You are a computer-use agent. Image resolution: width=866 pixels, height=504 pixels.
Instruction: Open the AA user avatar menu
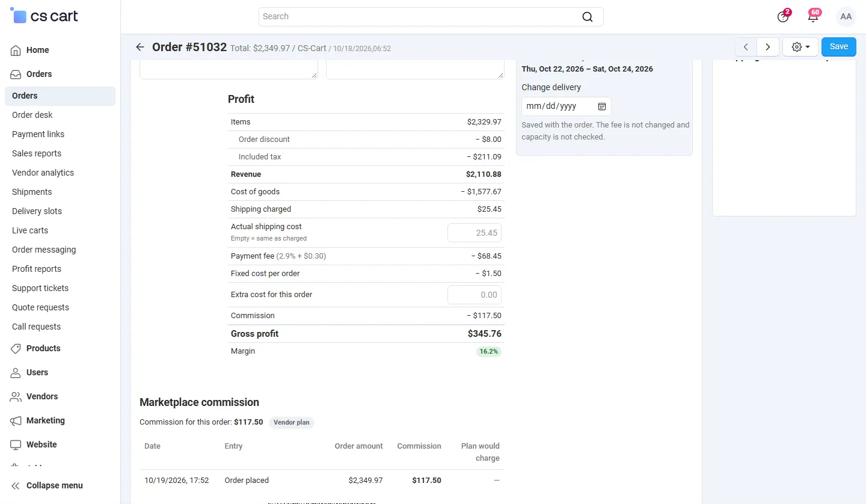click(846, 17)
